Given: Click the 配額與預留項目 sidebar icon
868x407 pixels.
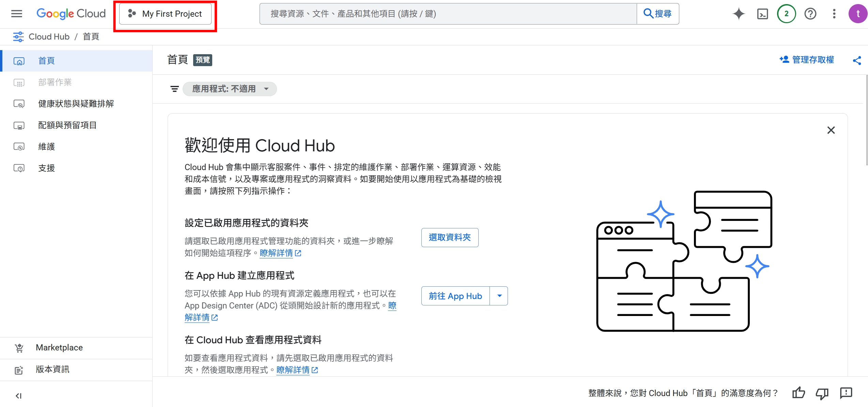Looking at the screenshot, I should (19, 125).
